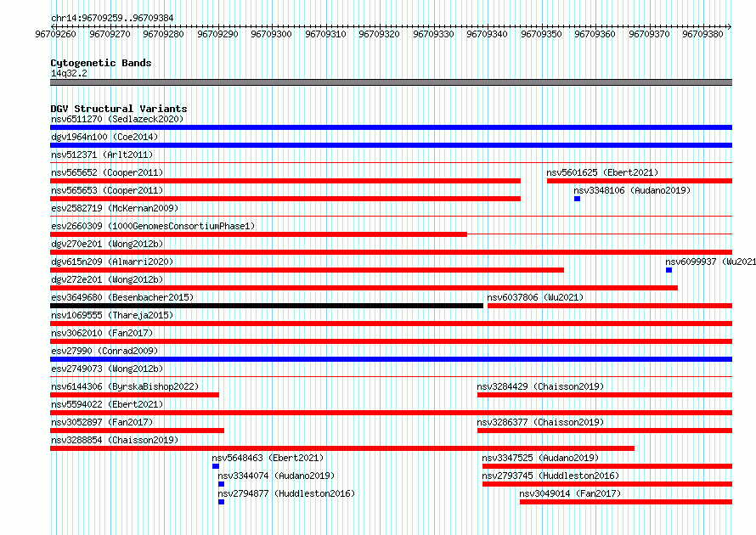Click the red bar under nsv5601625
The width and height of the screenshot is (756, 535).
coord(640,181)
